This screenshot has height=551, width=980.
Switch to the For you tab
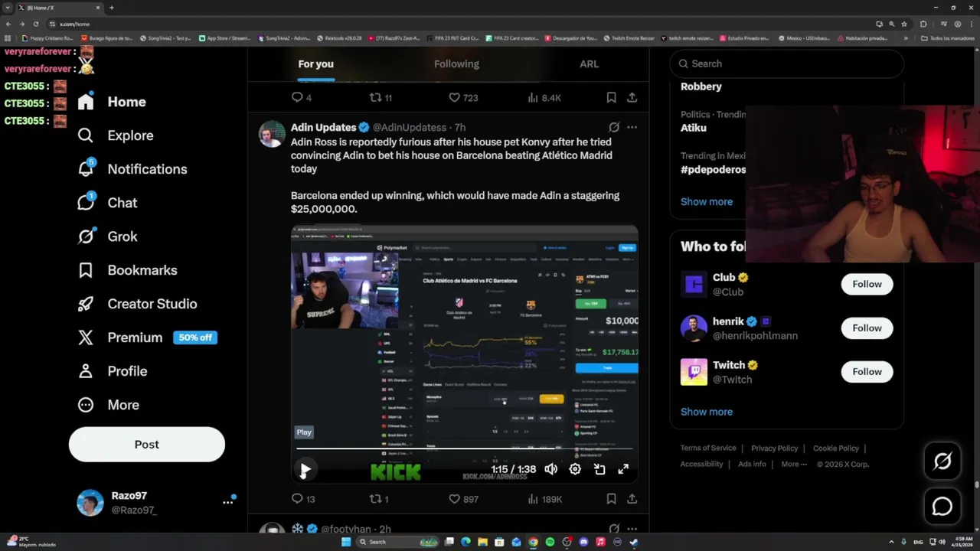pyautogui.click(x=315, y=64)
